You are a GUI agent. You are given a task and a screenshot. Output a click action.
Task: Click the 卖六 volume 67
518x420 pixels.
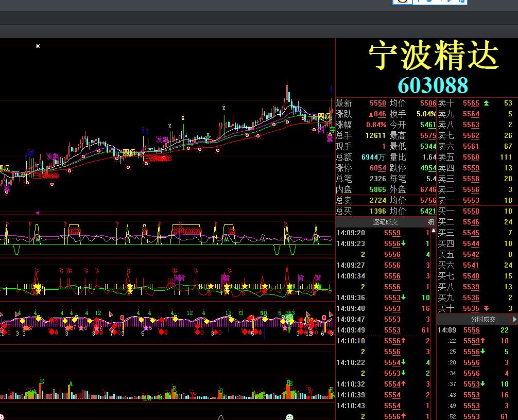tap(508, 147)
